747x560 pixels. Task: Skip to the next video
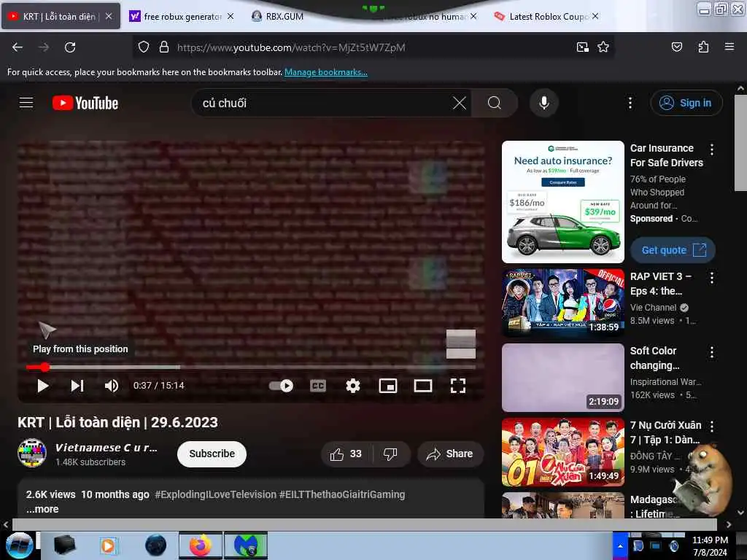pos(77,386)
